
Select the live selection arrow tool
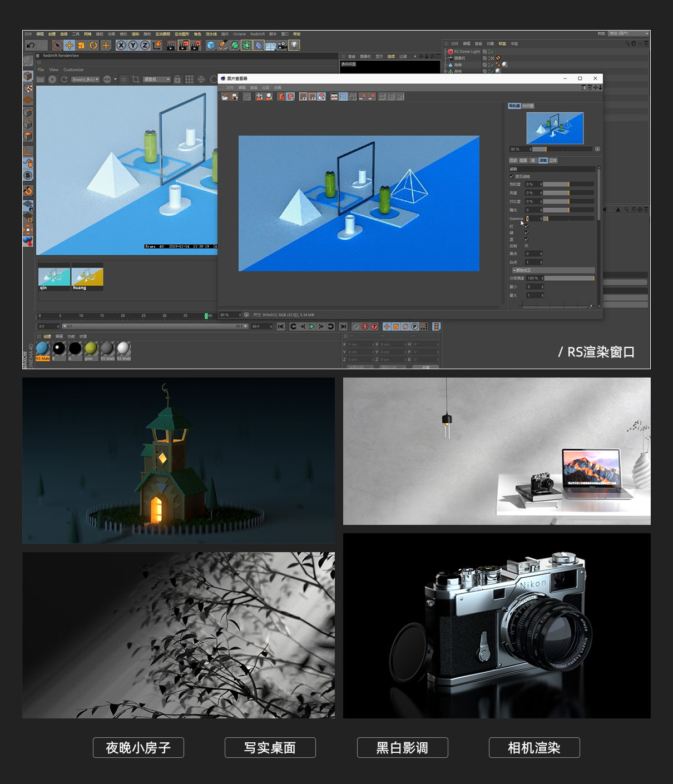pyautogui.click(x=57, y=46)
